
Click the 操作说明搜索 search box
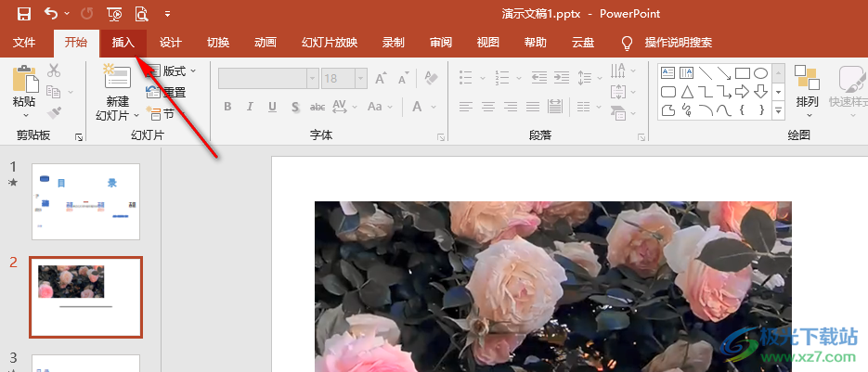[x=678, y=43]
